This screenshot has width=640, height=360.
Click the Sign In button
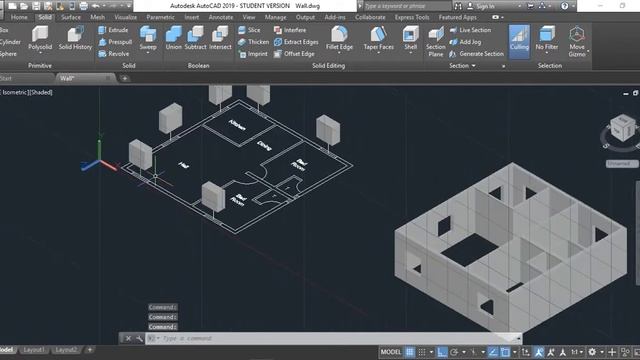tap(482, 6)
